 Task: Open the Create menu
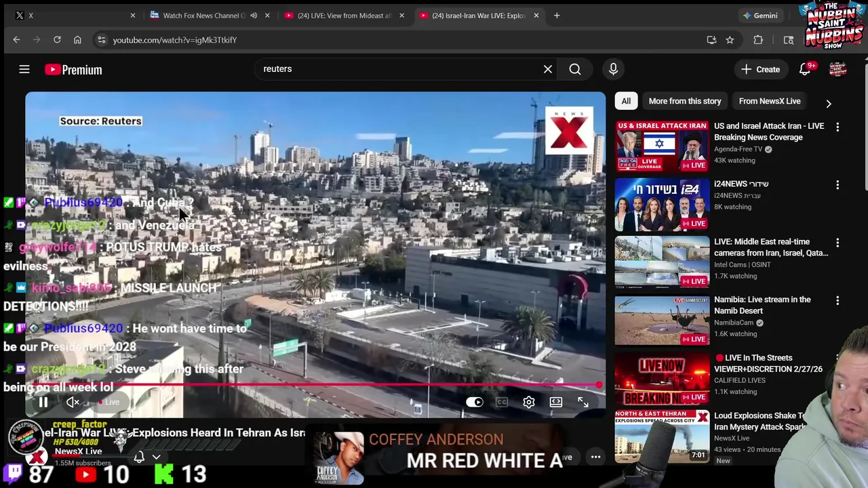(760, 69)
